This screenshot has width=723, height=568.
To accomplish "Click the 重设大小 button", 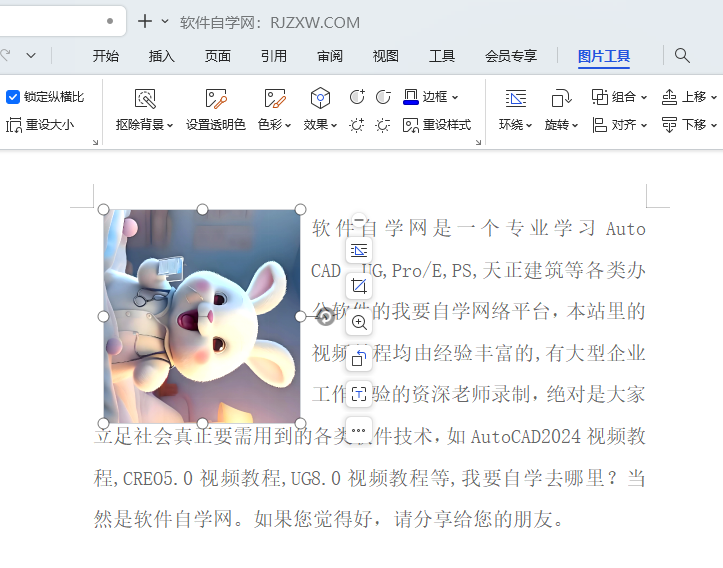I will [x=40, y=125].
